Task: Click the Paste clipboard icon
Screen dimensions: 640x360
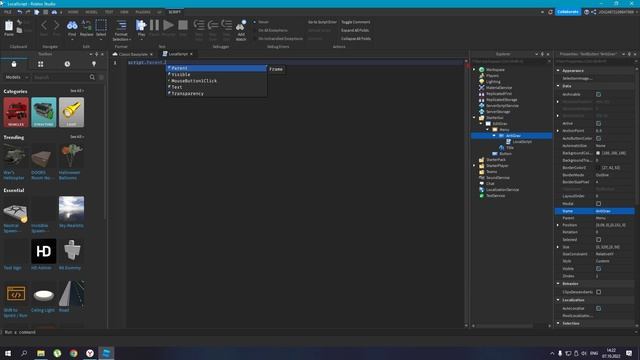Action: click(9, 26)
